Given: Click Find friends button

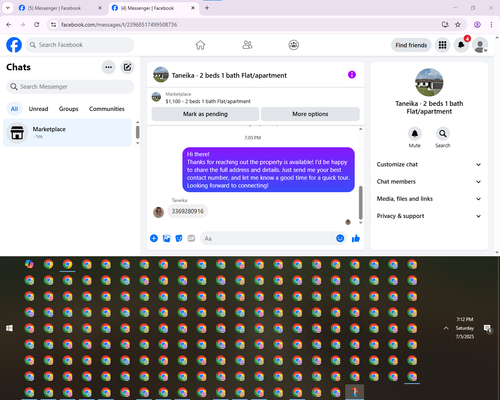Looking at the screenshot, I should pyautogui.click(x=411, y=45).
